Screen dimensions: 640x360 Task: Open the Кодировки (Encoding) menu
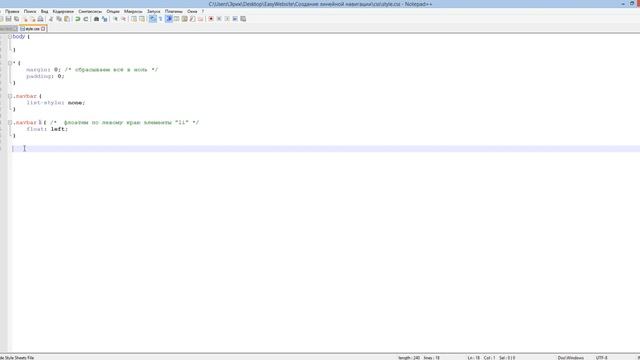point(63,11)
